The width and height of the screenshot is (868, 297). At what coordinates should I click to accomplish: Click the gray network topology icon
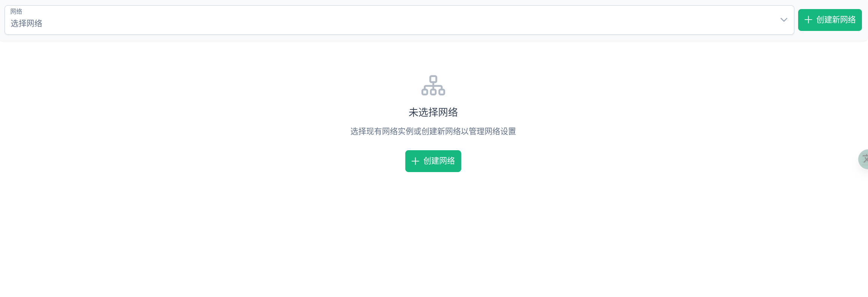433,85
